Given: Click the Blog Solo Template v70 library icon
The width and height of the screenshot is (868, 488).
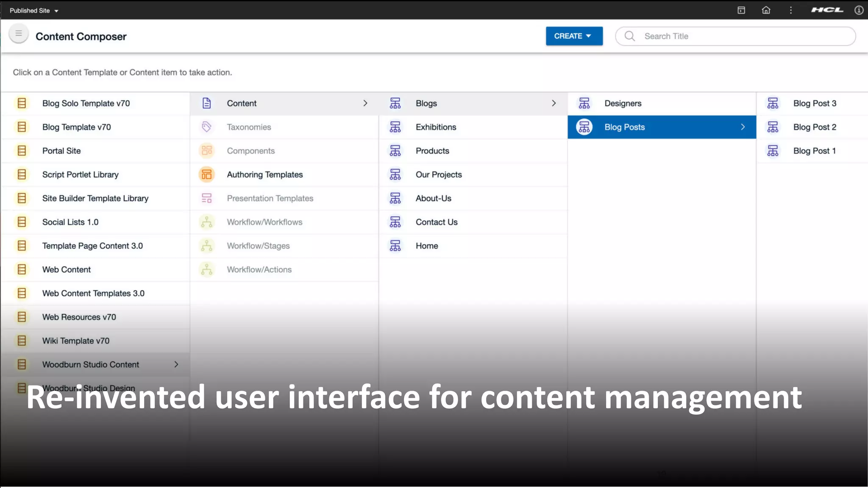Looking at the screenshot, I should coord(22,103).
